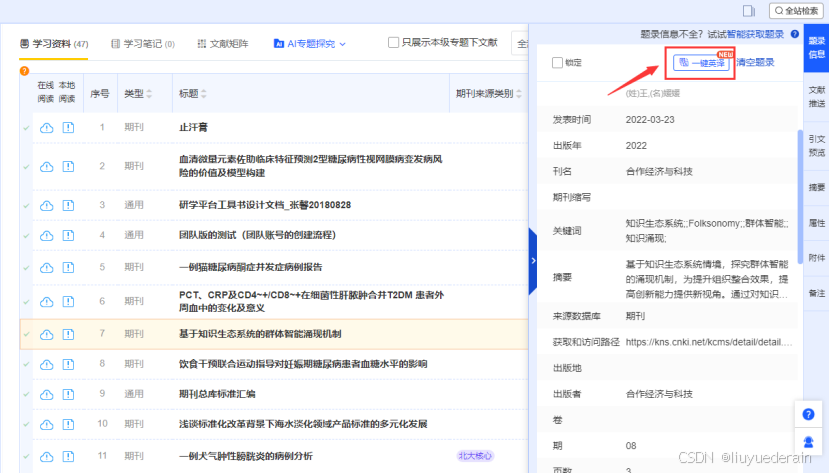Click cloud icon for row 5 一例猫糖尿病

click(47, 267)
